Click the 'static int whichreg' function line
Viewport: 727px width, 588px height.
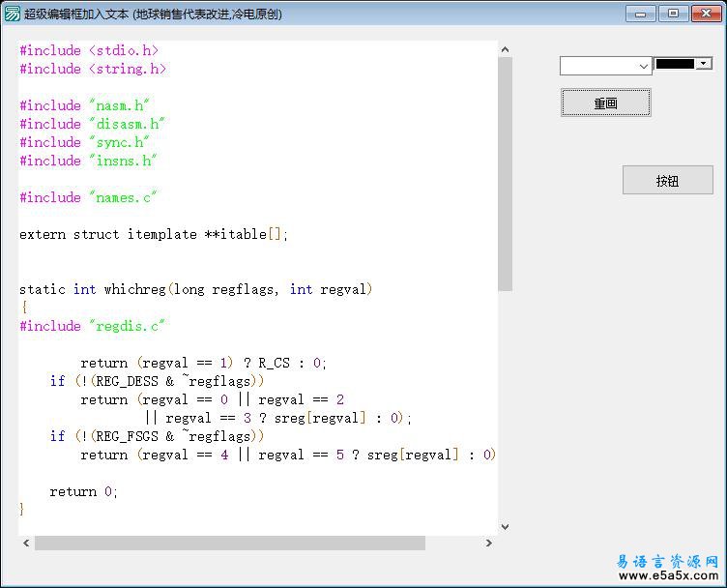pos(195,289)
